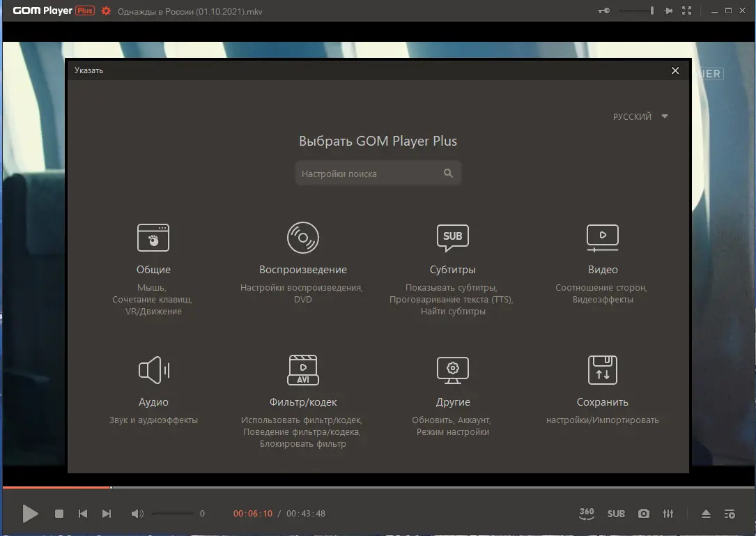Image resolution: width=756 pixels, height=536 pixels.
Task: Click the 'Звук и аудиоэффекты' description
Action: [153, 420]
